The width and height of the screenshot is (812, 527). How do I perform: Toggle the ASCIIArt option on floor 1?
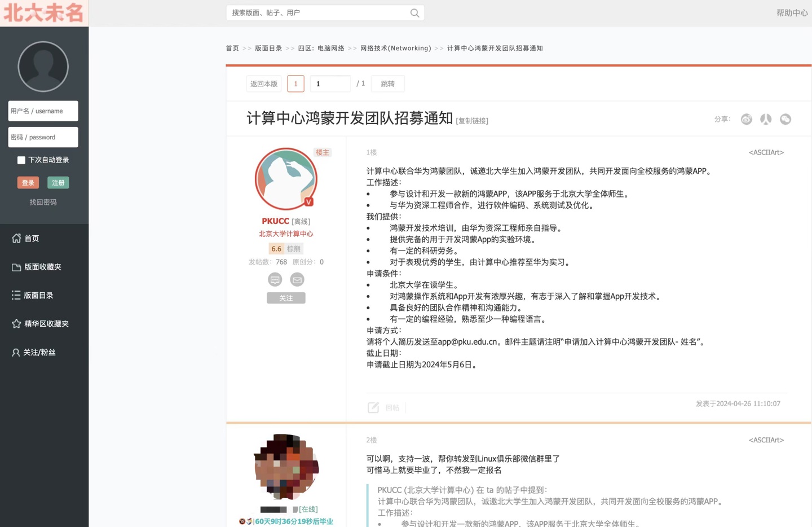click(766, 152)
